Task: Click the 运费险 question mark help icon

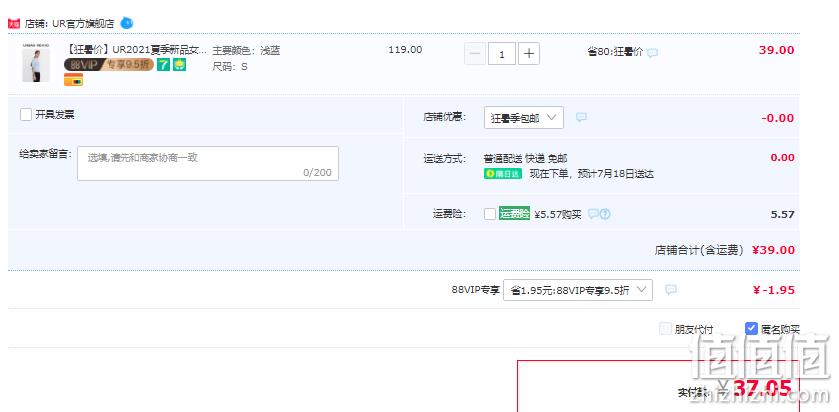Action: [x=605, y=214]
